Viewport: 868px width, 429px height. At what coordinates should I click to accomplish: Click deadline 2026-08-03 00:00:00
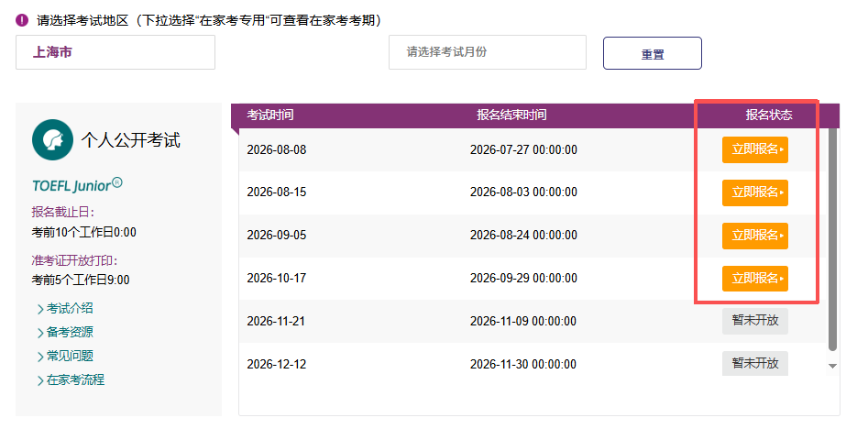[x=523, y=192]
